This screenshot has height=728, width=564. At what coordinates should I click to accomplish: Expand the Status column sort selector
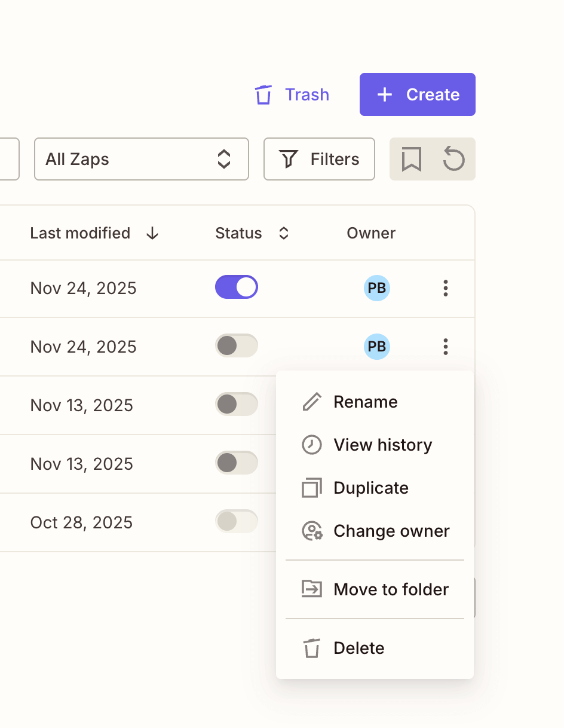click(284, 233)
